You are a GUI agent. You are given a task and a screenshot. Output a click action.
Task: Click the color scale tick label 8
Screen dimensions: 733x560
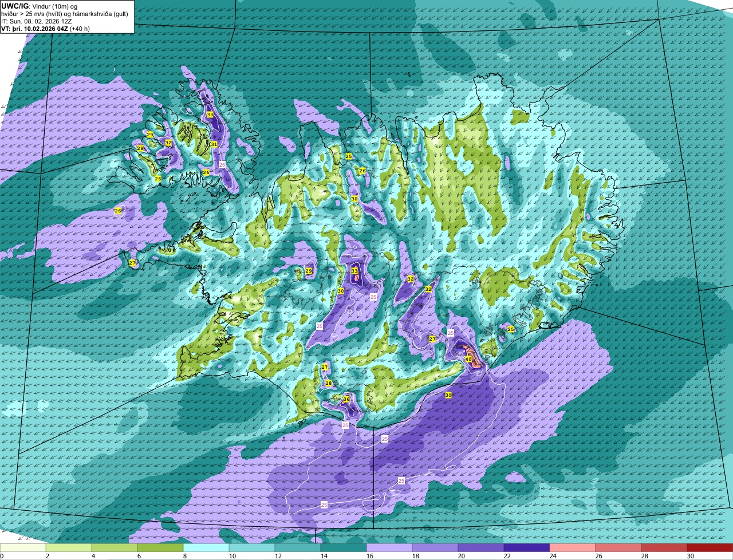click(184, 556)
